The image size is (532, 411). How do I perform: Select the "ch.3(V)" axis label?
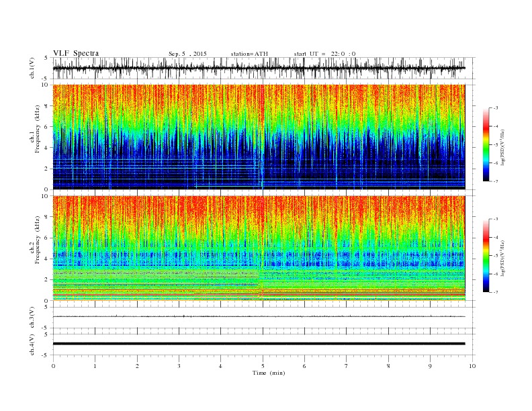[32, 318]
